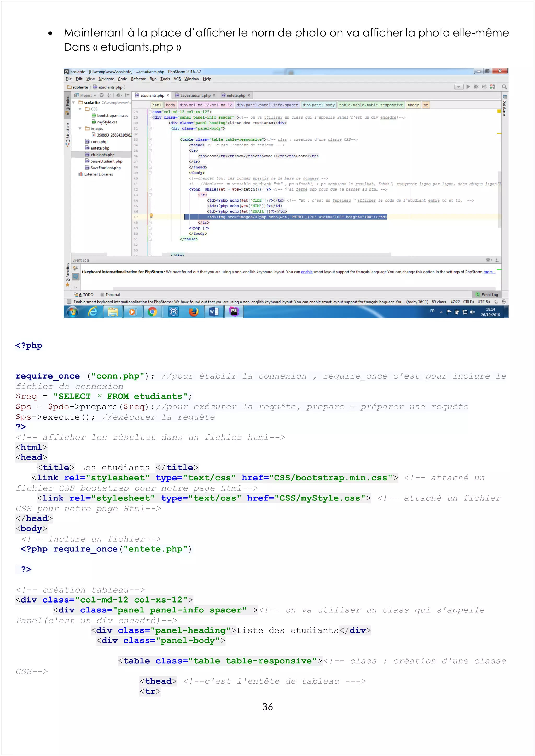
Task: Open Search Everywhere with the magnifier icon
Action: click(504, 87)
